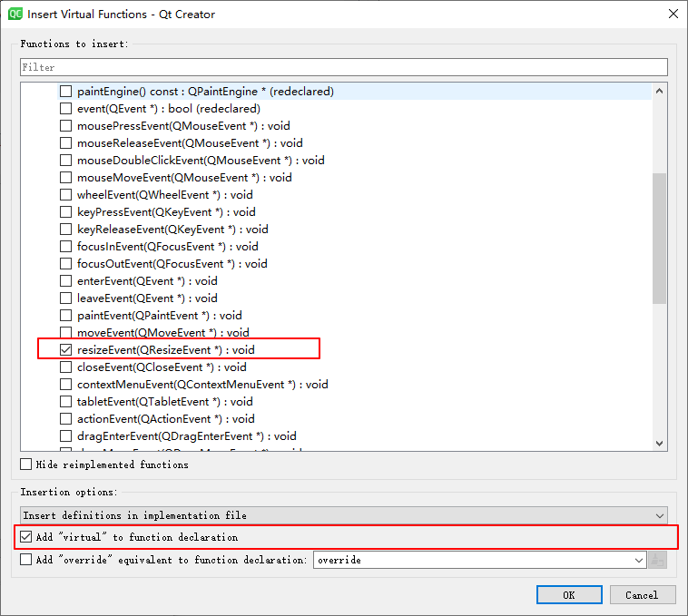Screen dimensions: 688x616
Task: Select the 'focusOutEvent(QFocusEvent *) : void' text
Action: point(172,263)
